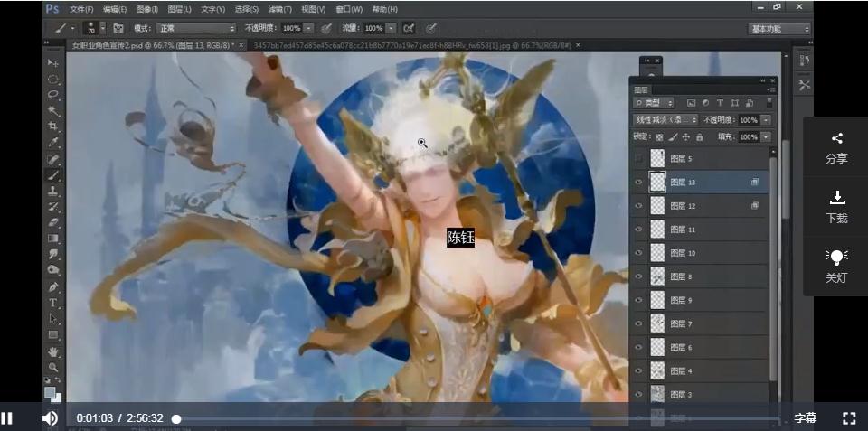Open 图像(I) menu
The image size is (868, 431).
146,9
